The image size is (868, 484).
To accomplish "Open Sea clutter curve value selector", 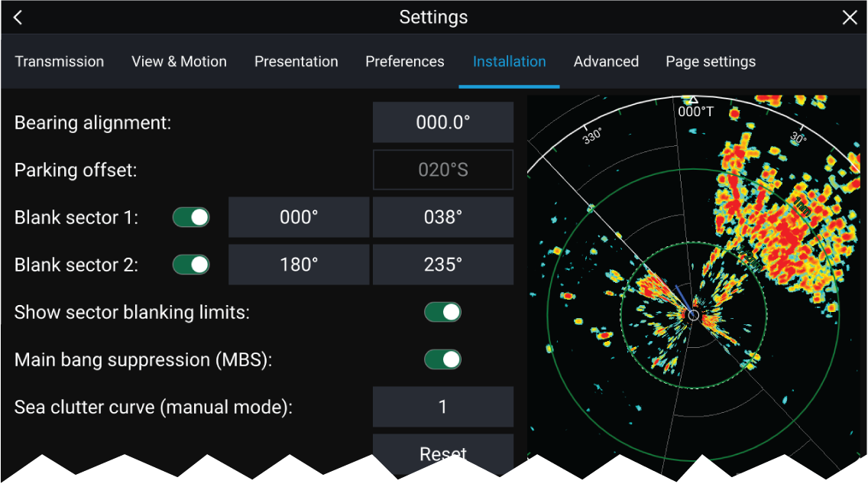I will [442, 407].
